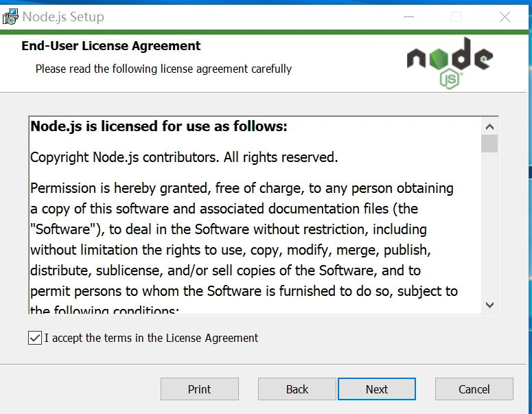Click the "I accept the terms" label text
Screen dimensions: 532x414
tap(151, 338)
